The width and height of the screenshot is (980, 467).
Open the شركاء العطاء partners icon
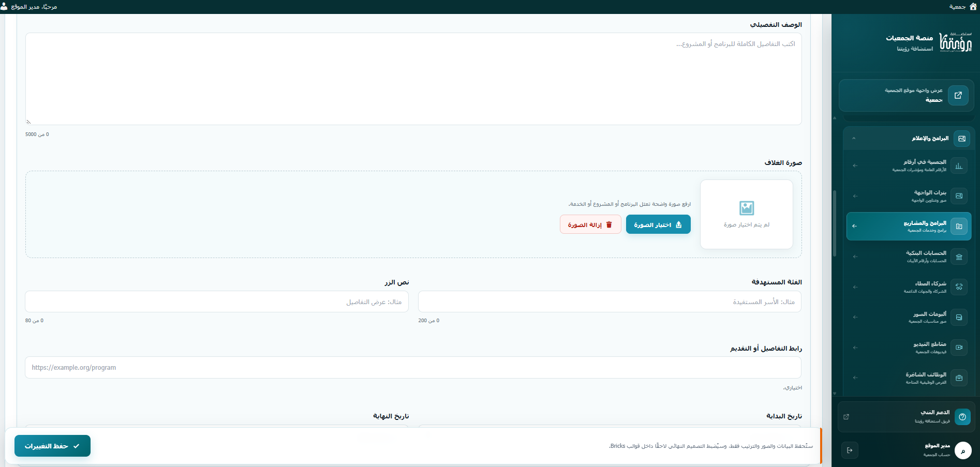[x=959, y=287]
